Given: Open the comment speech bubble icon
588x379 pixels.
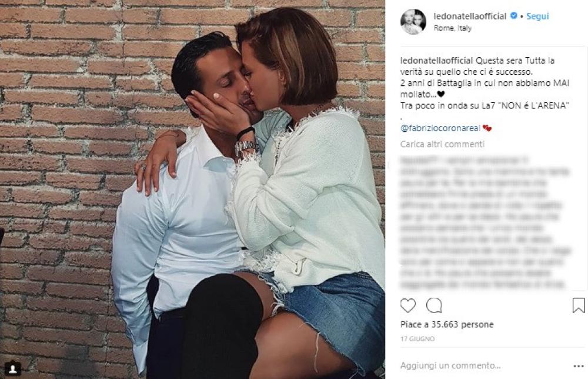Looking at the screenshot, I should 434,306.
